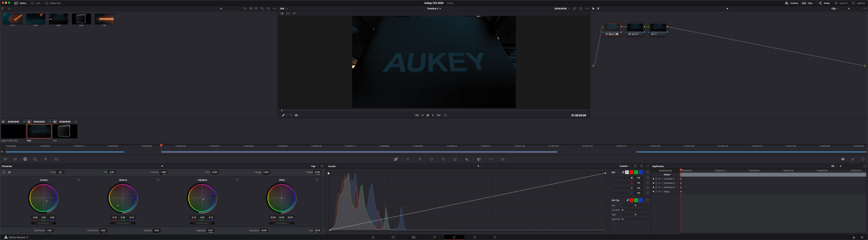The height and width of the screenshot is (240, 868).
Task: Open the Keyframes palette icon
Action: click(x=843, y=160)
